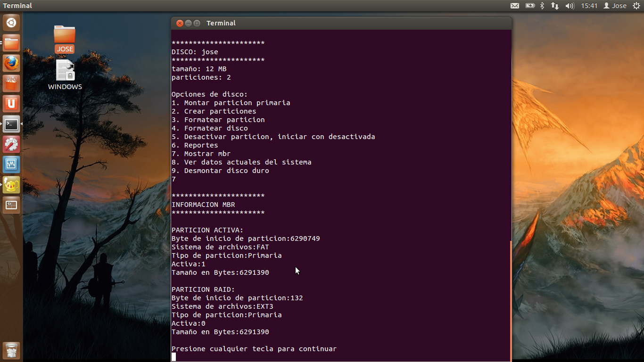The width and height of the screenshot is (644, 362).
Task: Open Geany teapot icon in launcher
Action: (x=11, y=185)
